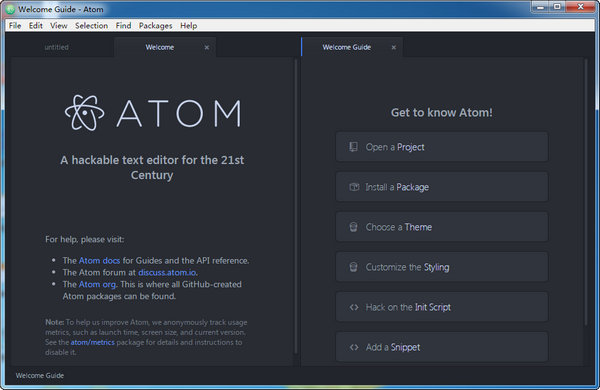Click the hackable text editor tagline

152,167
